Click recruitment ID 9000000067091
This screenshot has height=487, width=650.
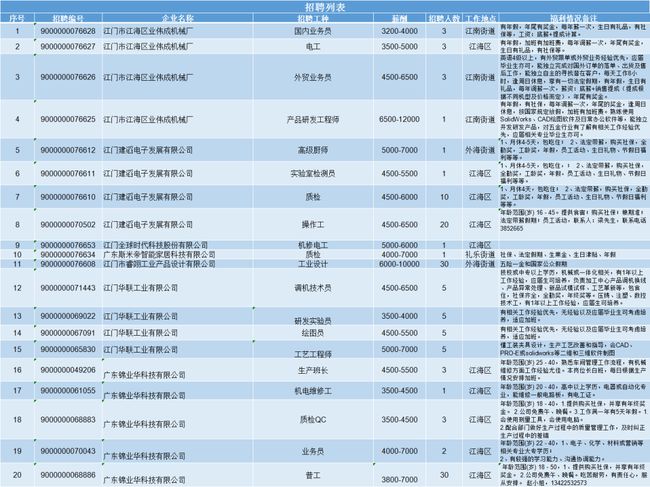click(x=68, y=333)
